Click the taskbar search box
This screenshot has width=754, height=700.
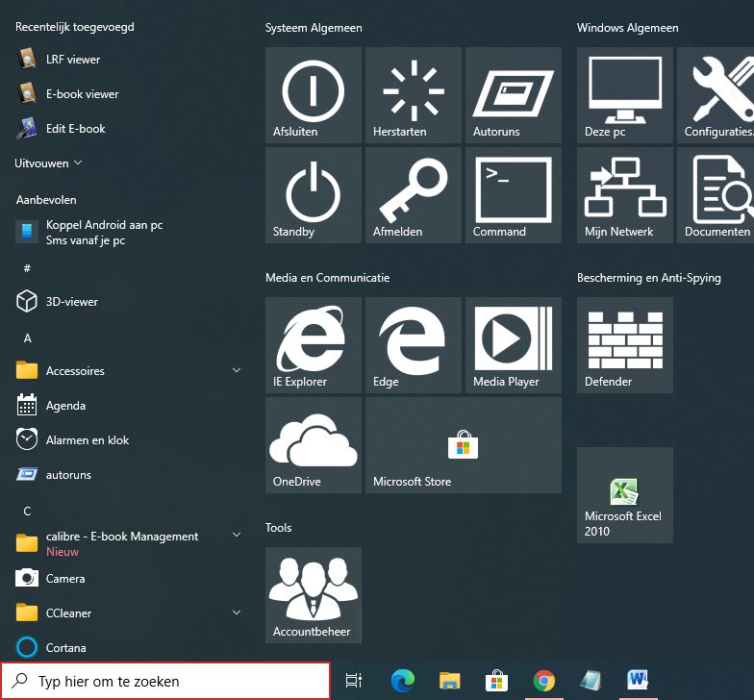[x=165, y=681]
